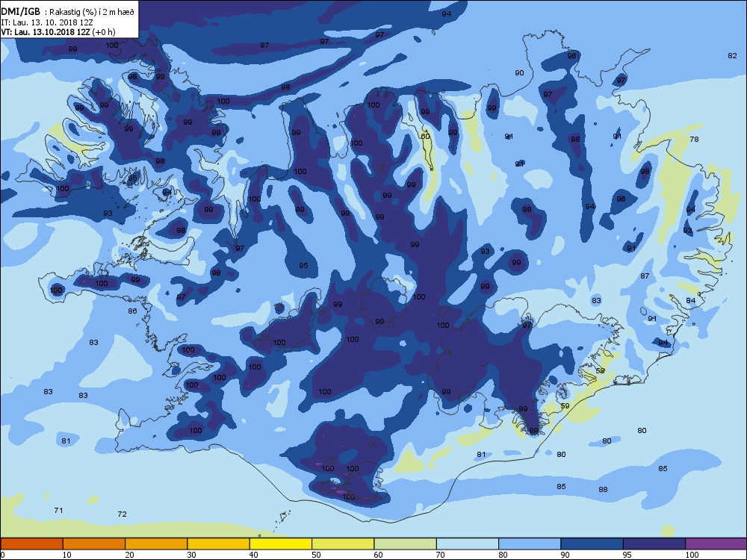Screen dimensions: 747x560
Task: Click the '71' humidity value on the map
Action: tap(58, 510)
